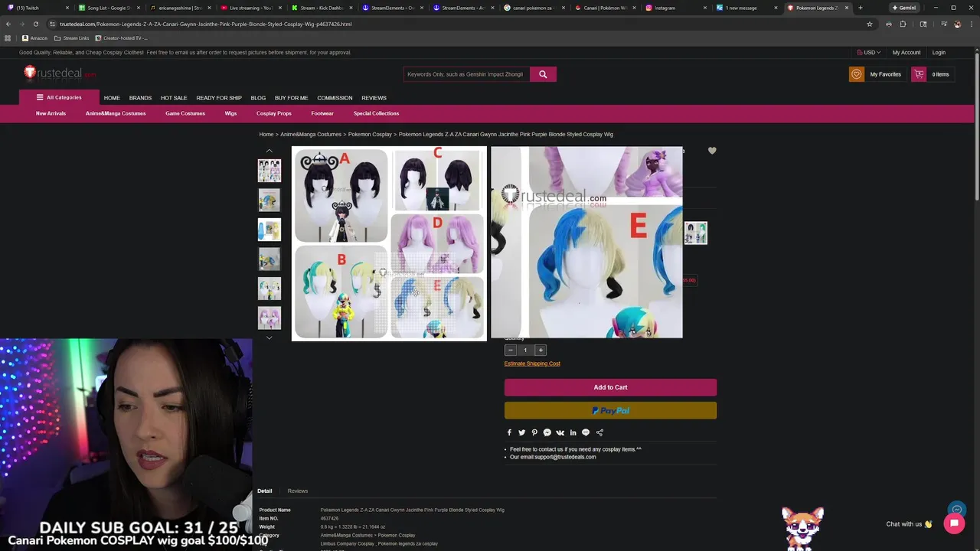
Task: Switch to the Reviews tab
Action: point(298,491)
